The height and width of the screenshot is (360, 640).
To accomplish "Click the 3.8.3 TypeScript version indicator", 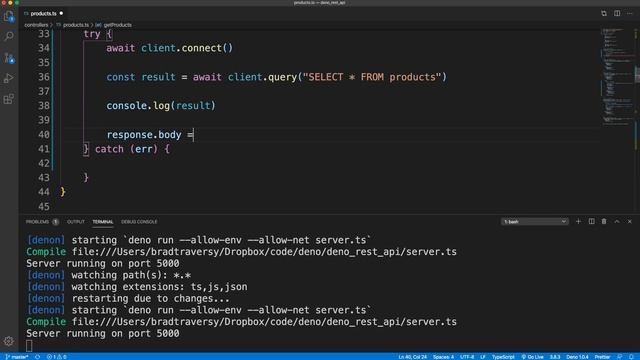I will [555, 357].
